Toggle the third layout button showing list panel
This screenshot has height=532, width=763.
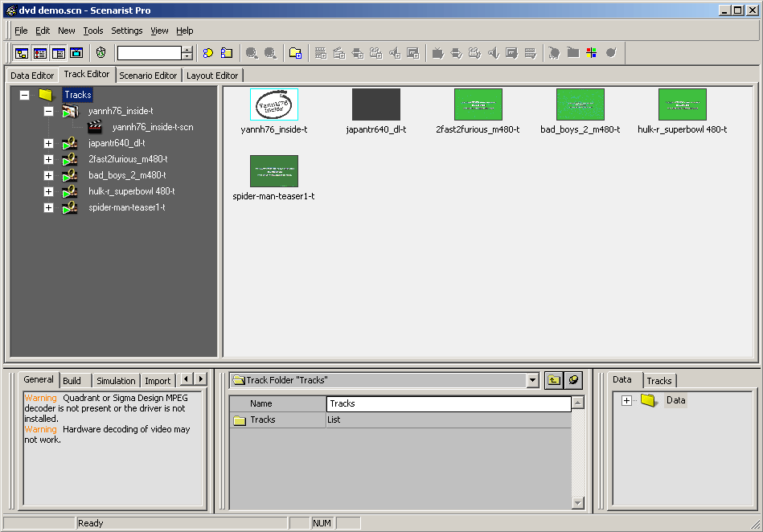point(59,53)
